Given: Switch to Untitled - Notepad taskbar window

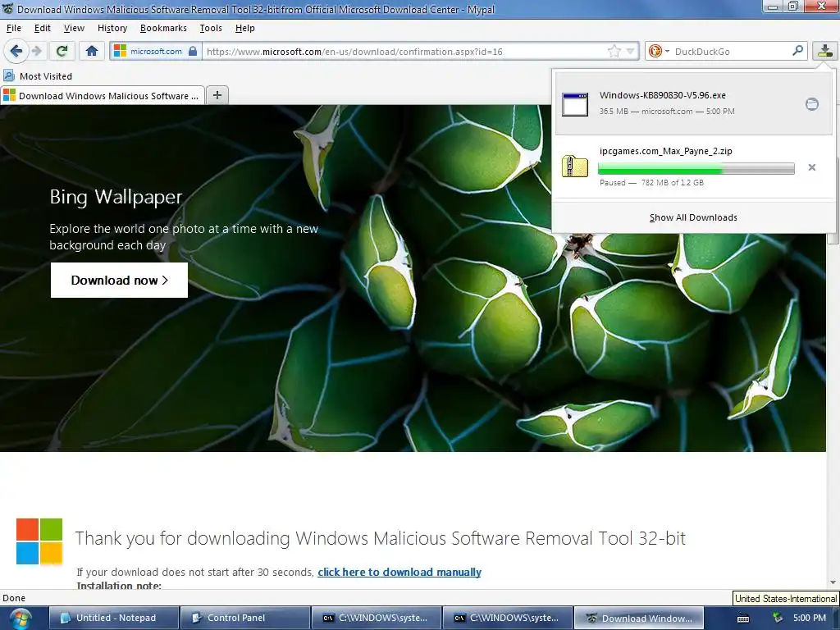Looking at the screenshot, I should [x=114, y=618].
